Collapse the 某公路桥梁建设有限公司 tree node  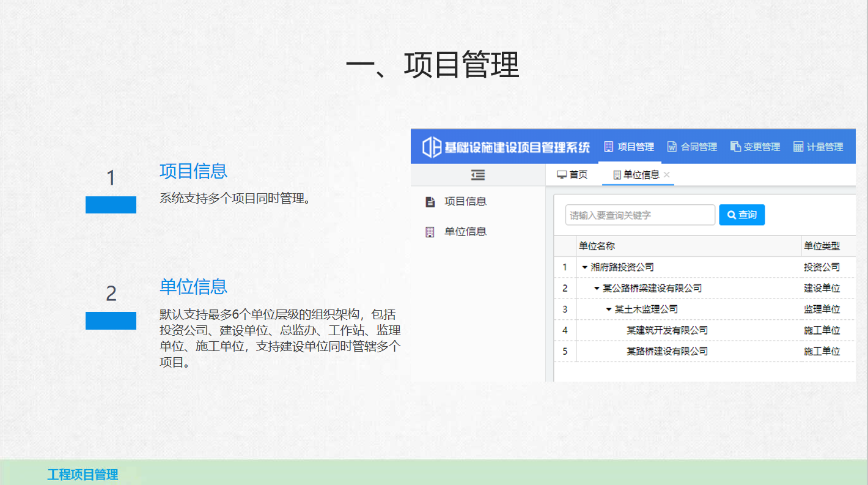pyautogui.click(x=597, y=288)
